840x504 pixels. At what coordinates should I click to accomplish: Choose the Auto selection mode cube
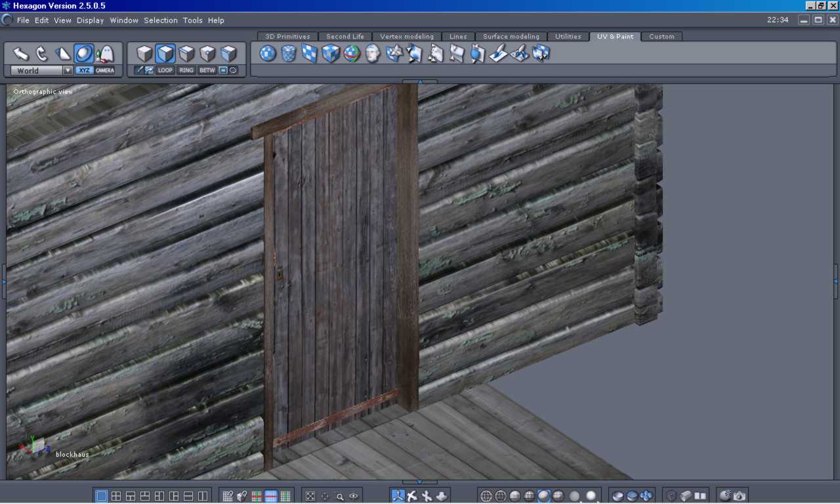[228, 54]
